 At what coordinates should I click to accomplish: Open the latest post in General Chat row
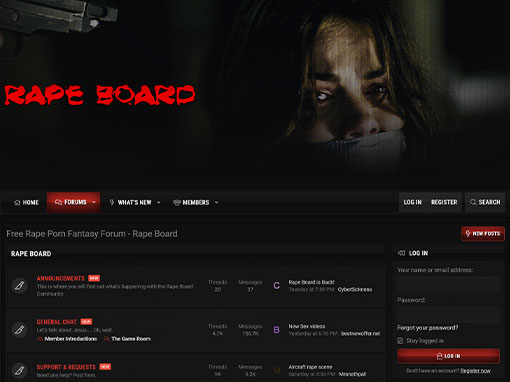(x=307, y=326)
